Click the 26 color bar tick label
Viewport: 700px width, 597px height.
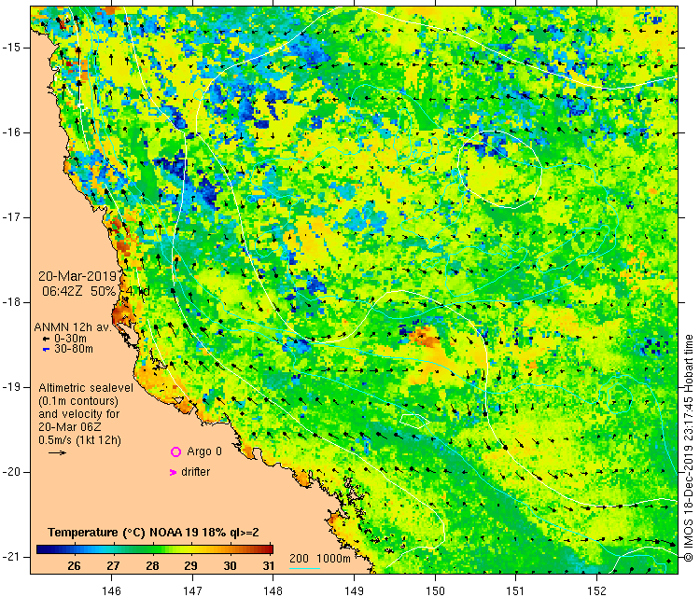coord(74,566)
